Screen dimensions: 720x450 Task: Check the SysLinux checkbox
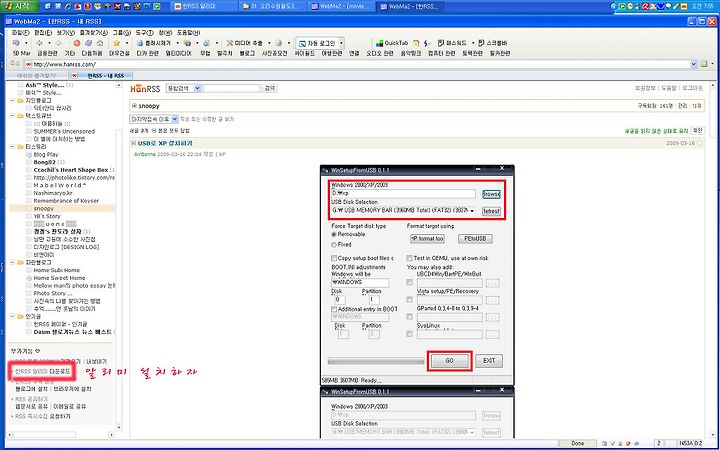pyautogui.click(x=409, y=334)
